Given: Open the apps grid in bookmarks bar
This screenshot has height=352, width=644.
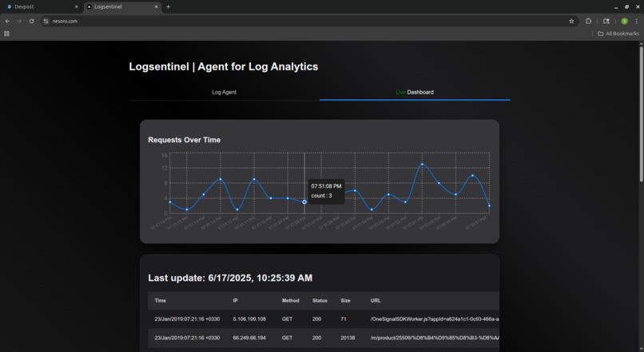Looking at the screenshot, I should 6,34.
